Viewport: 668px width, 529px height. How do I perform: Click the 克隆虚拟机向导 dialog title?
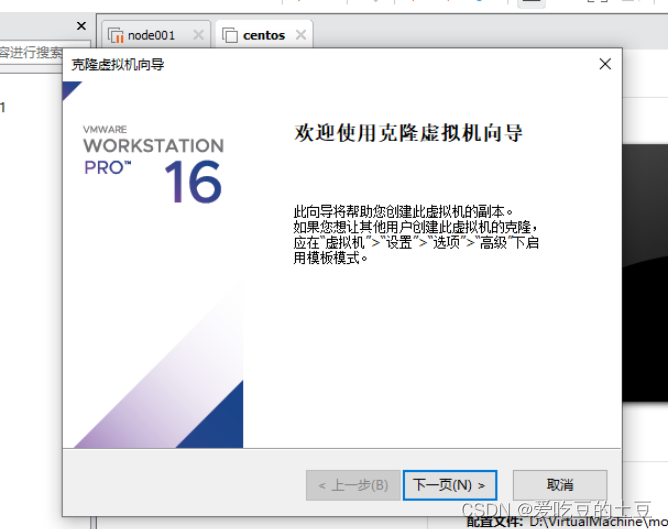[x=118, y=65]
